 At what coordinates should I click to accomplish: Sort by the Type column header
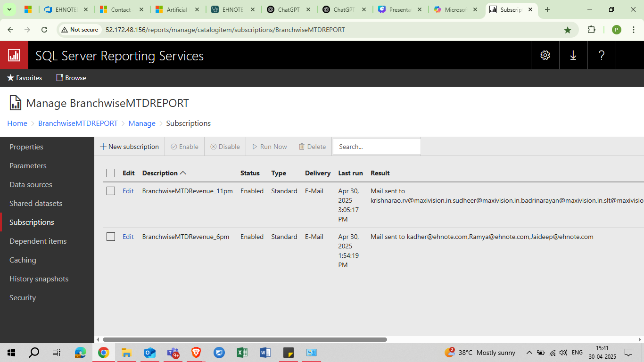(x=279, y=173)
